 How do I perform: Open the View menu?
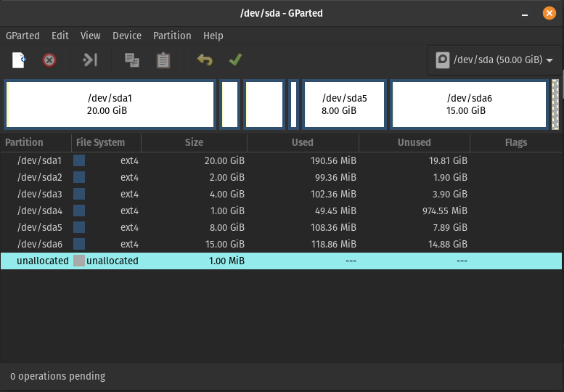point(90,36)
